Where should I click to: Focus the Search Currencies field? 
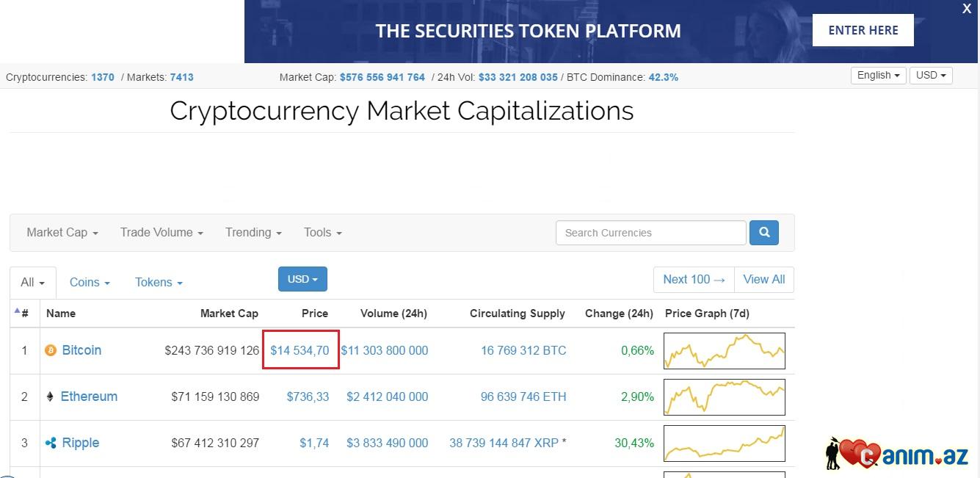[650, 233]
